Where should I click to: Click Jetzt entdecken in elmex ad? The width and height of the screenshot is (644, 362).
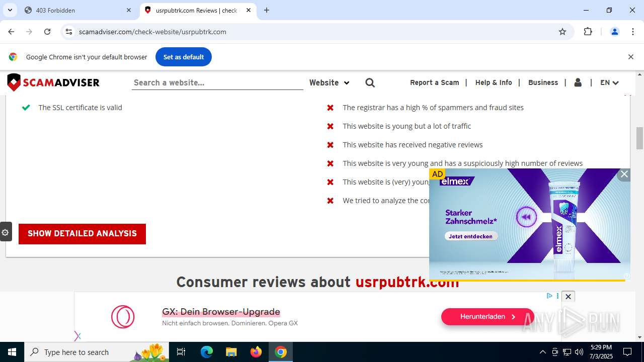click(471, 236)
